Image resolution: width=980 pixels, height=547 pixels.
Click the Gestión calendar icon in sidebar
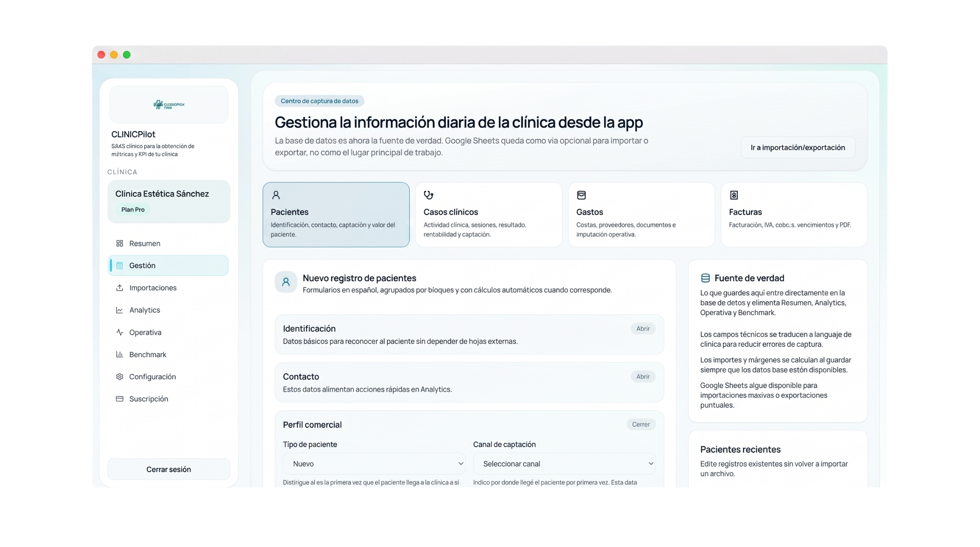click(120, 266)
